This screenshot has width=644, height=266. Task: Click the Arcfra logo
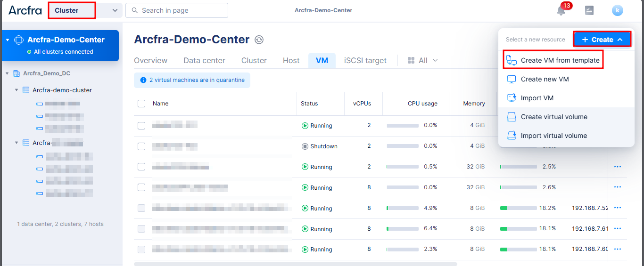click(25, 10)
